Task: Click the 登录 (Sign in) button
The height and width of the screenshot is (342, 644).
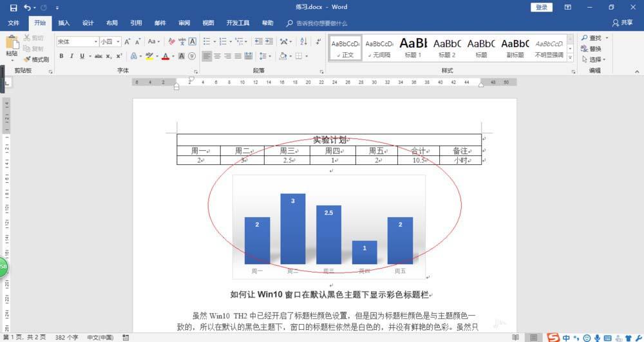Action: [542, 7]
